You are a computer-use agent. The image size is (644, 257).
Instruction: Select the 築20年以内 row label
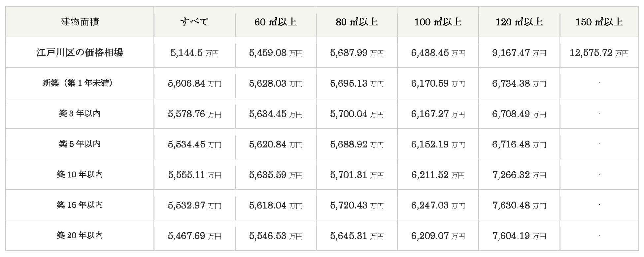[80, 235]
